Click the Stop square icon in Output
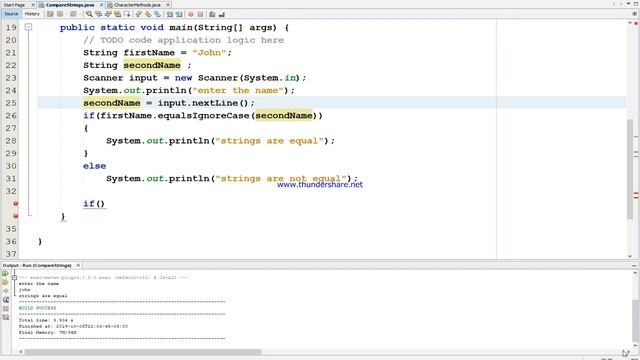This screenshot has width=640, height=360. coord(6,309)
